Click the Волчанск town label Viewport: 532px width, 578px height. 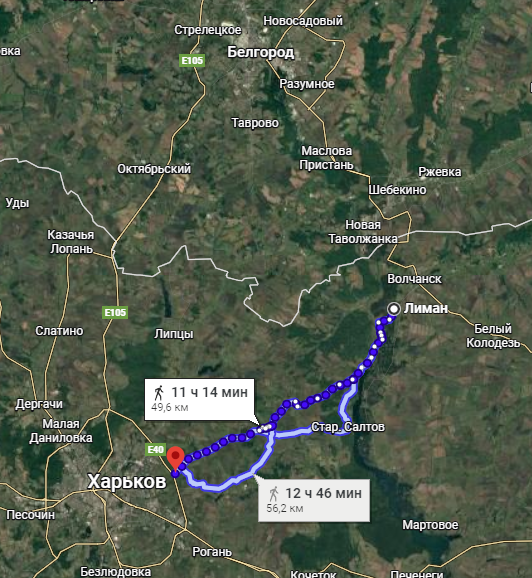(414, 279)
